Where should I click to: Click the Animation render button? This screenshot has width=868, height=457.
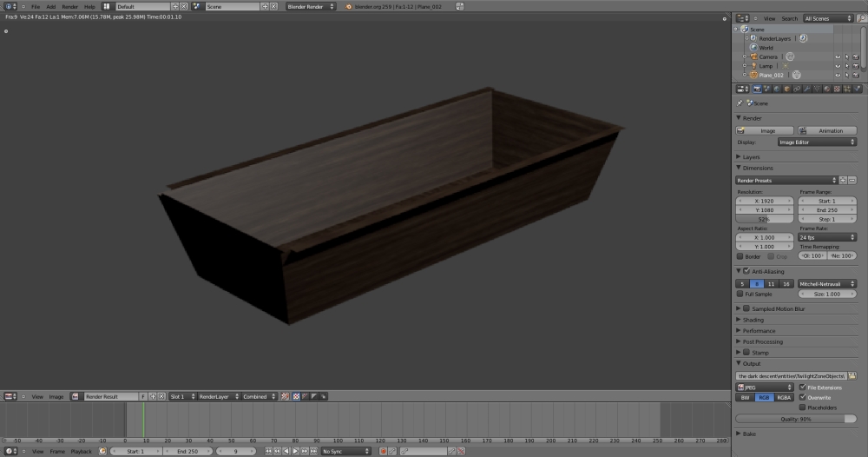click(827, 130)
